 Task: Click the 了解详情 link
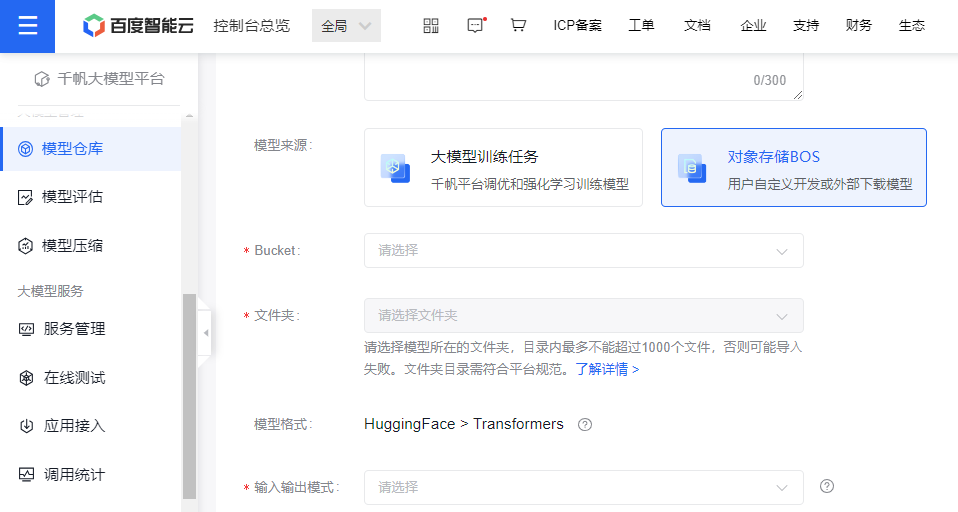607,369
